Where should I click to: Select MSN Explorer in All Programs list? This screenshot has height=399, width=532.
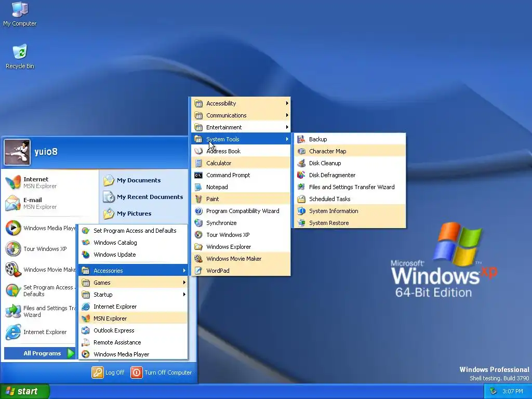point(133,318)
